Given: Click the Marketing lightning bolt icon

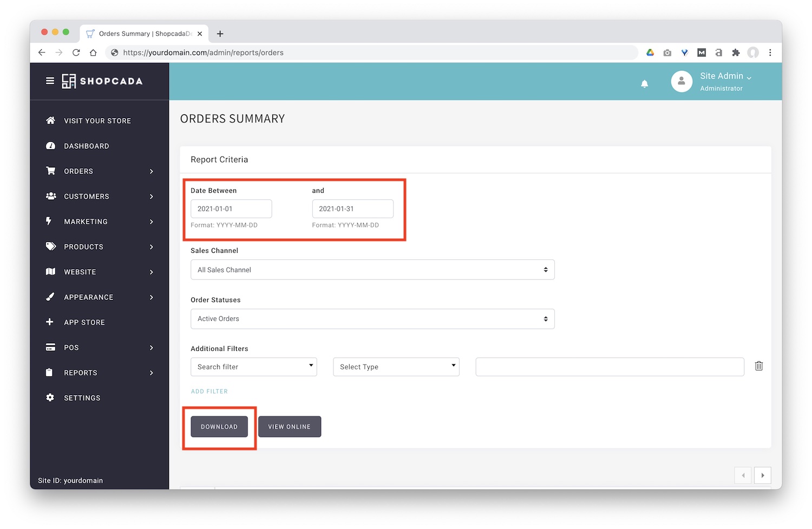Looking at the screenshot, I should [49, 221].
